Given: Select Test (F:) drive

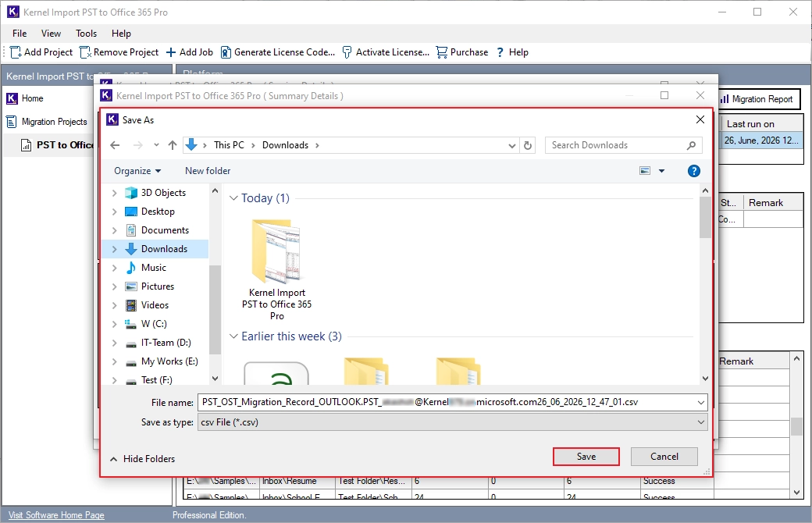Looking at the screenshot, I should pyautogui.click(x=156, y=380).
